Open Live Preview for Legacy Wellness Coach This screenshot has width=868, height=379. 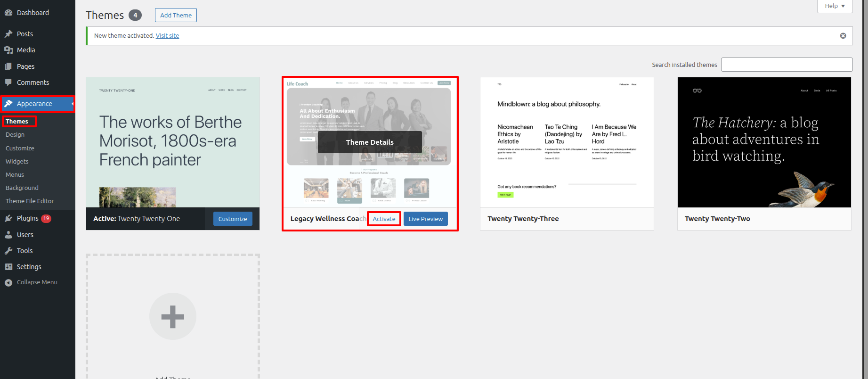click(425, 219)
